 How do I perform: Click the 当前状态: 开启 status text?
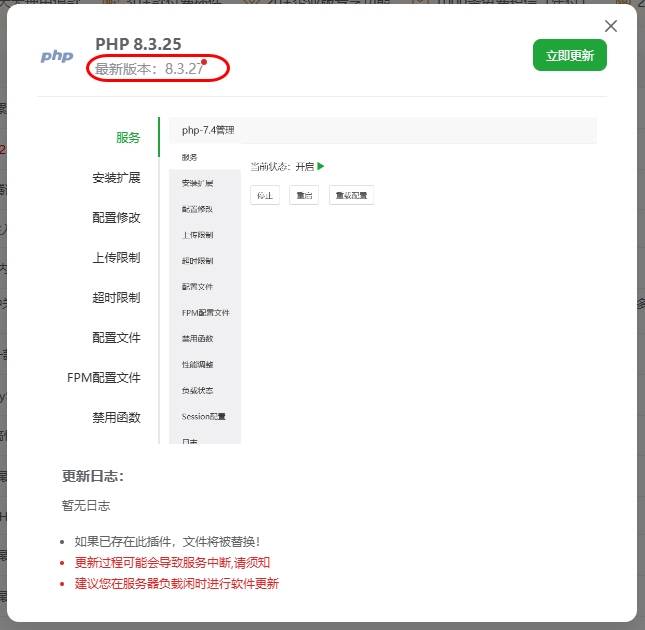pyautogui.click(x=282, y=167)
